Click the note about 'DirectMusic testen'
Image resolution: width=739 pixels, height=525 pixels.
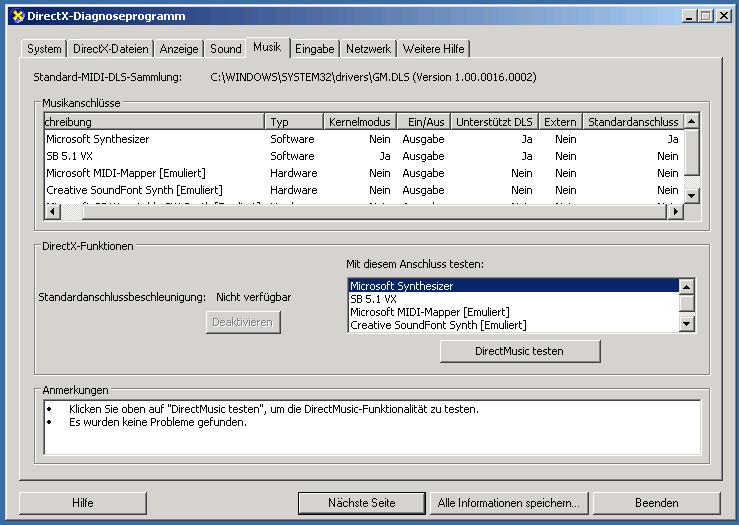pos(274,409)
